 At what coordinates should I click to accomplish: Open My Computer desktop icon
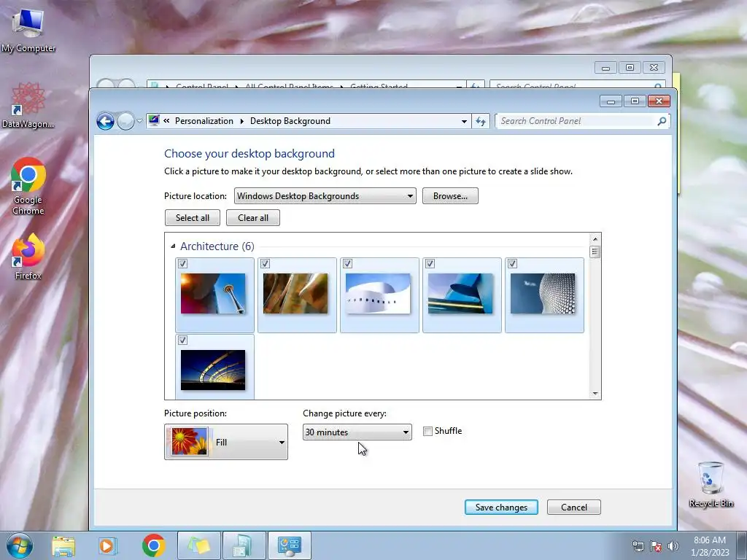point(28,29)
